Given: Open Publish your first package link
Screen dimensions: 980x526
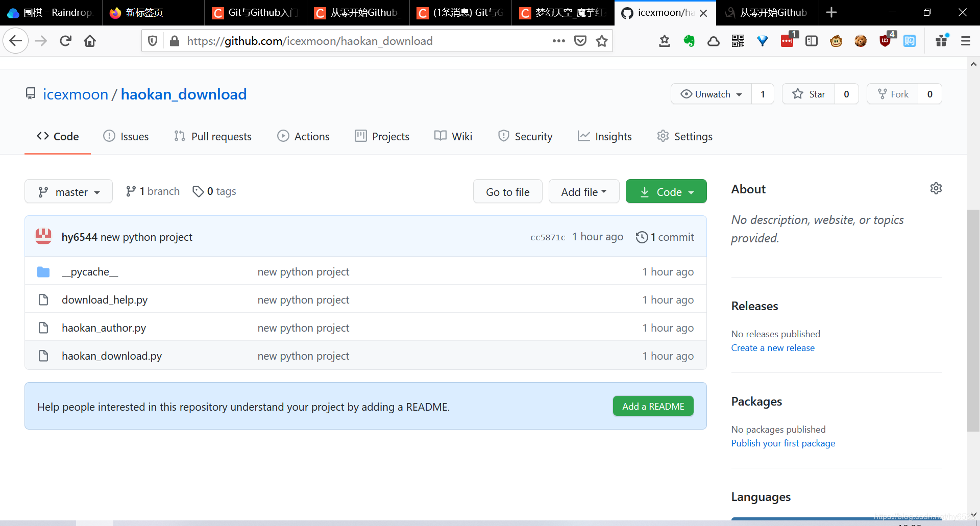Looking at the screenshot, I should (x=783, y=443).
